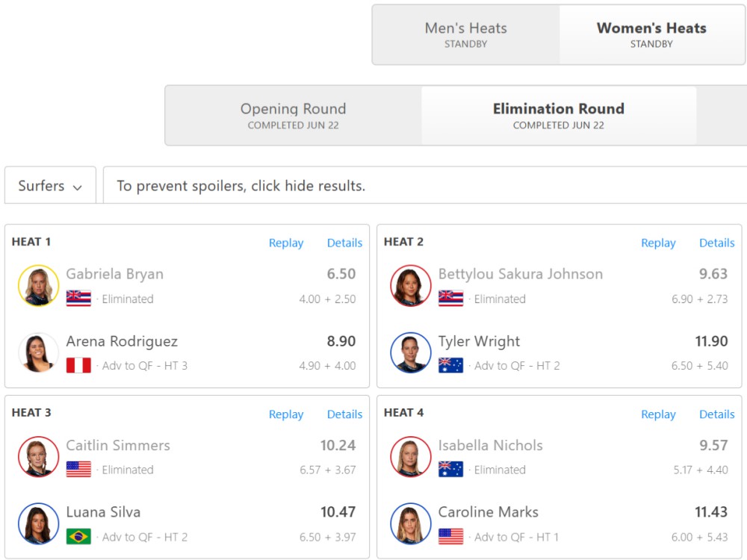The image size is (747, 560).
Task: Open Heat 1 Replay link
Action: pyautogui.click(x=286, y=243)
